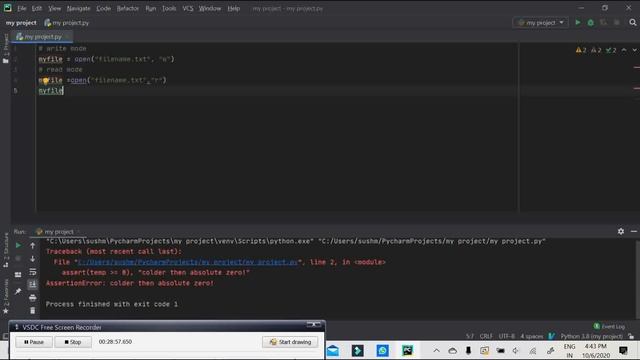The height and width of the screenshot is (360, 640).
Task: Click the toolbar Stop icon
Action: tap(617, 23)
